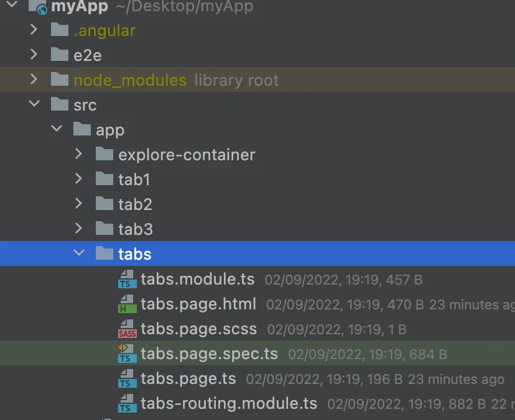Select the tab3 folder name
Screen dimensions: 515x420
click(x=136, y=229)
